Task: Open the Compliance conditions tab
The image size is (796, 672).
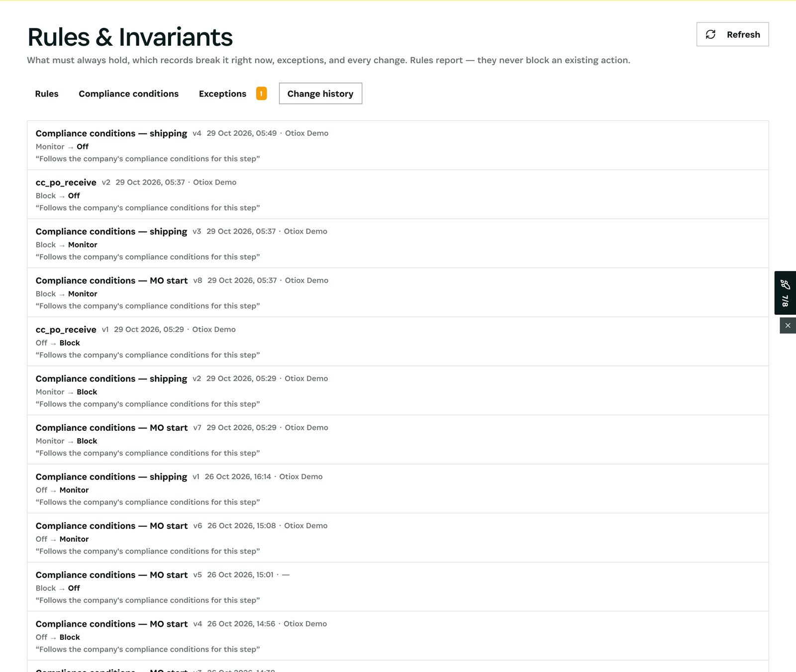Action: (x=128, y=94)
